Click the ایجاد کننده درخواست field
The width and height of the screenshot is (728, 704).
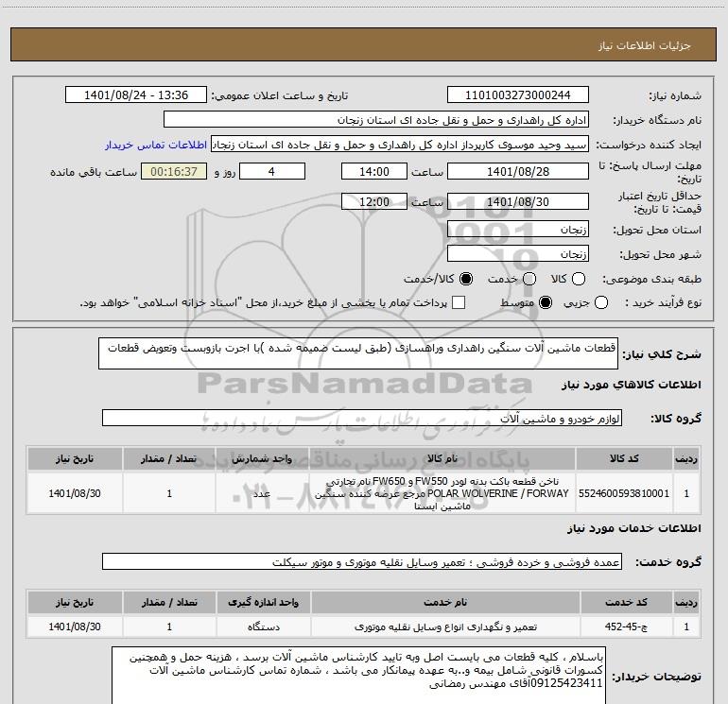(400, 145)
